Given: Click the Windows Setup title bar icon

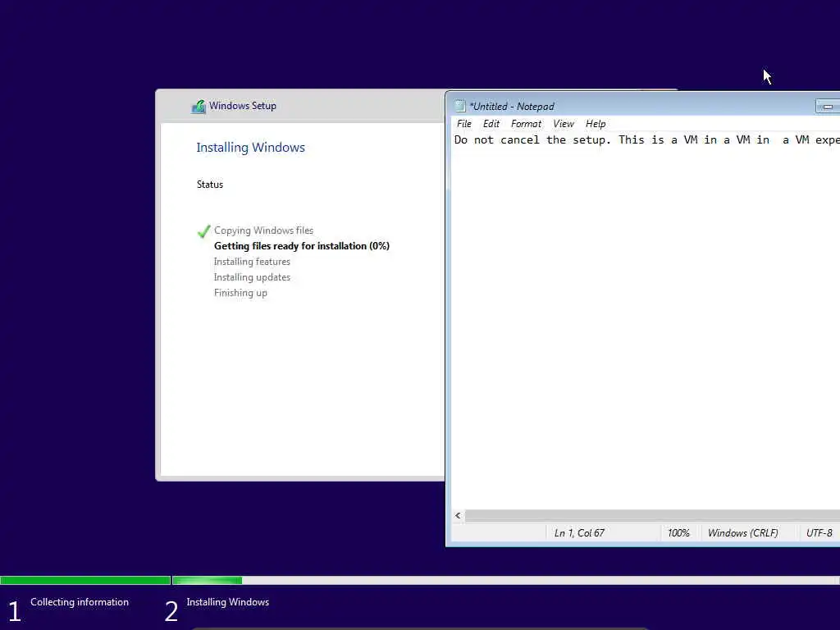Looking at the screenshot, I should 199,107.
